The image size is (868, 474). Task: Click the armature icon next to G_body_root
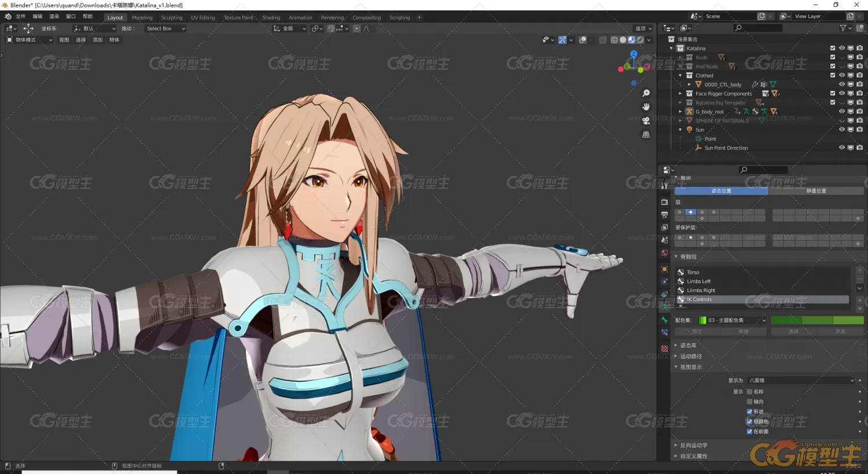click(x=689, y=112)
